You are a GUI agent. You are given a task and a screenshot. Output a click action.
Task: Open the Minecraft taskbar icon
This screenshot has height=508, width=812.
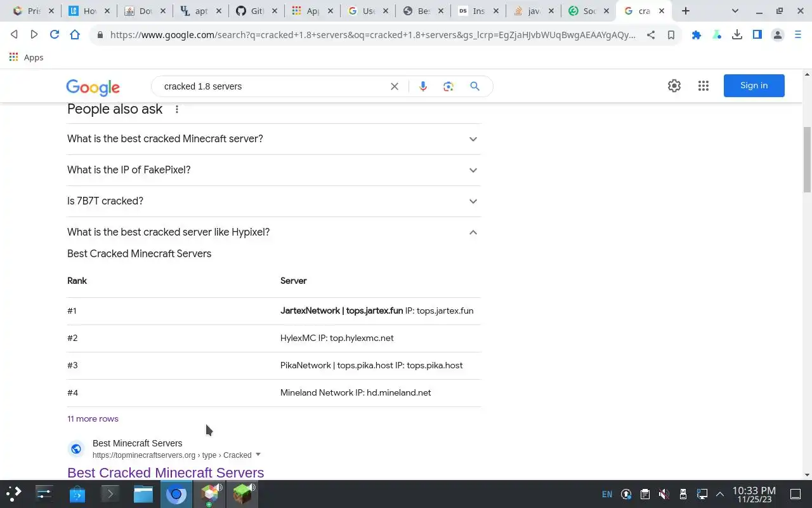(x=242, y=493)
